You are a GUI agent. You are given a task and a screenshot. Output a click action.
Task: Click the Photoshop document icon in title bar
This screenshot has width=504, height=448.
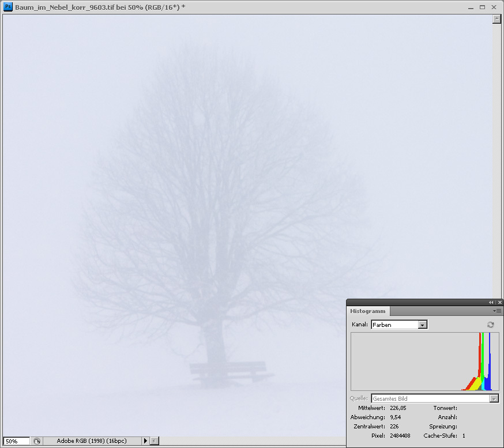tap(8, 7)
